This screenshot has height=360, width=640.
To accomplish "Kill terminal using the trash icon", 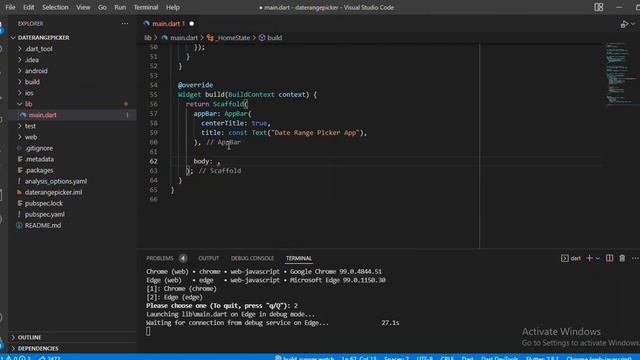I will coord(622,258).
